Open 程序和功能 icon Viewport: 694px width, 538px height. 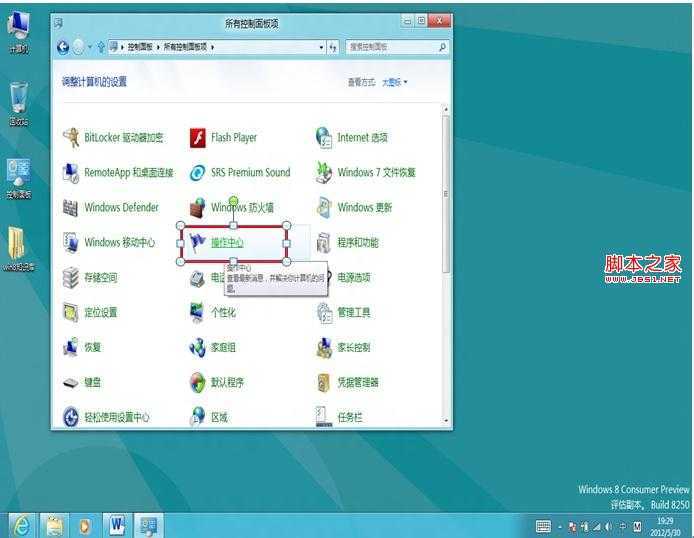[x=324, y=242]
